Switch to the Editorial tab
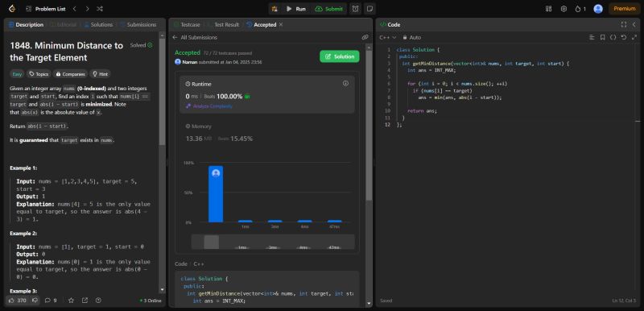Viewport: 644px width, 311px height. coord(64,25)
